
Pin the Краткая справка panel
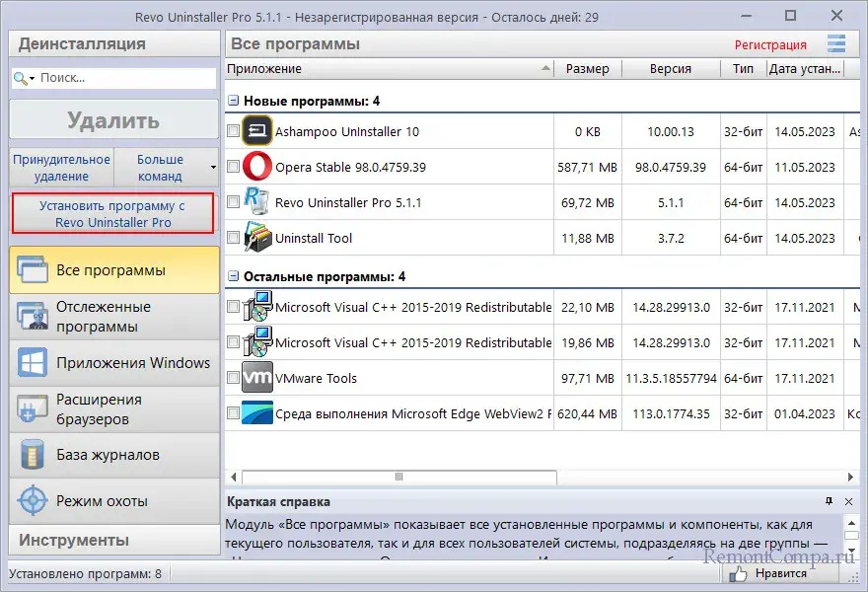829,502
